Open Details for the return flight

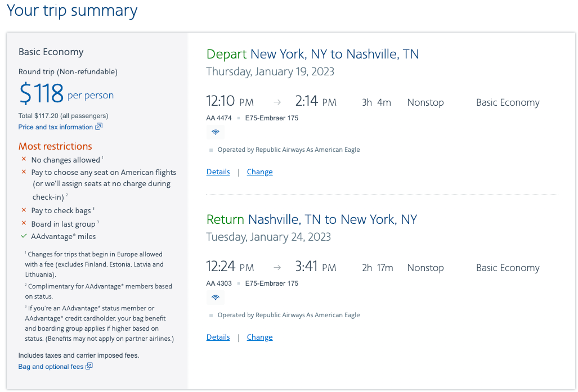pyautogui.click(x=218, y=337)
